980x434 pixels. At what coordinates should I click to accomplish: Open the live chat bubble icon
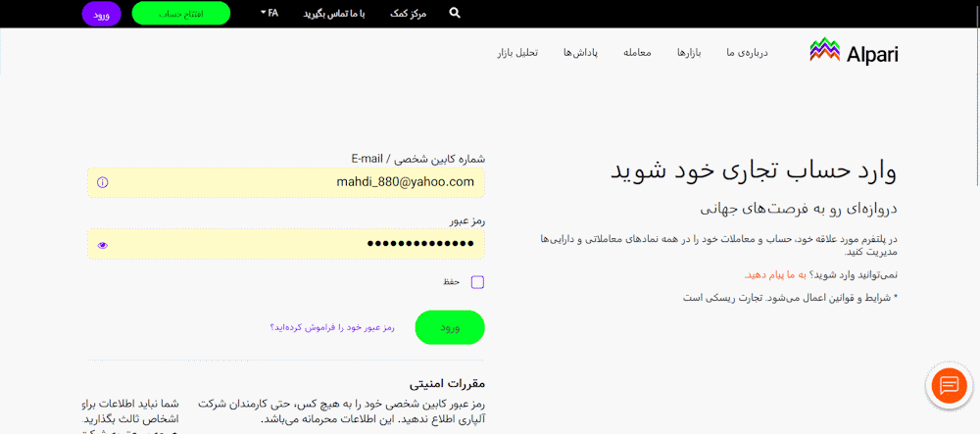[x=949, y=385]
